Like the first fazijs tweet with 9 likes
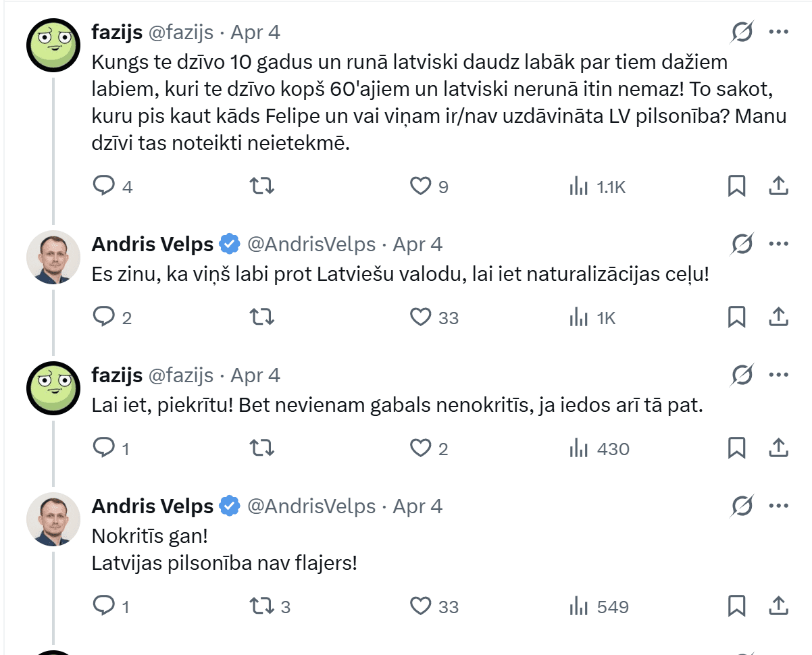The width and height of the screenshot is (812, 655). click(421, 186)
